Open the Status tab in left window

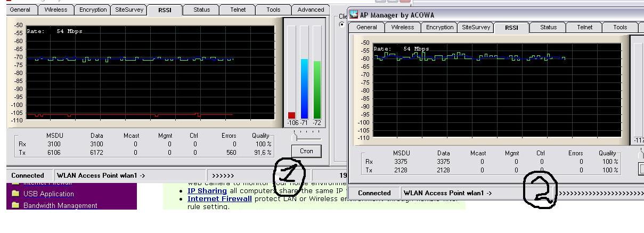click(201, 10)
